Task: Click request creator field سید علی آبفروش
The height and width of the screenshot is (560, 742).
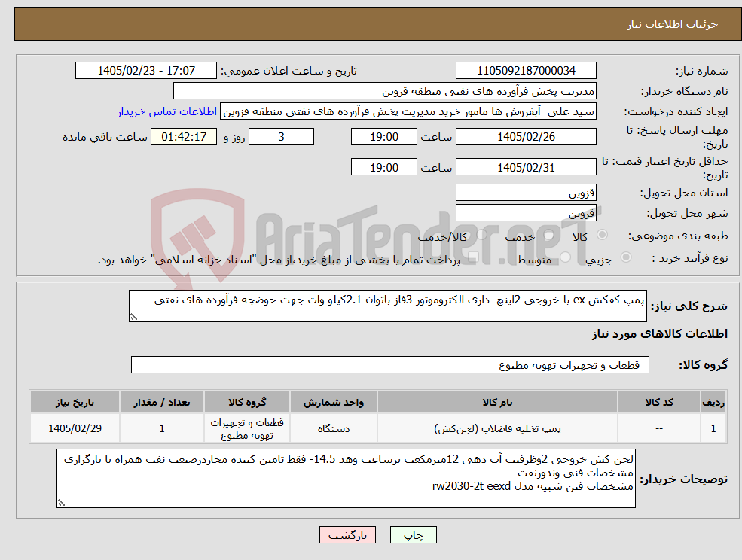Action: pyautogui.click(x=408, y=111)
